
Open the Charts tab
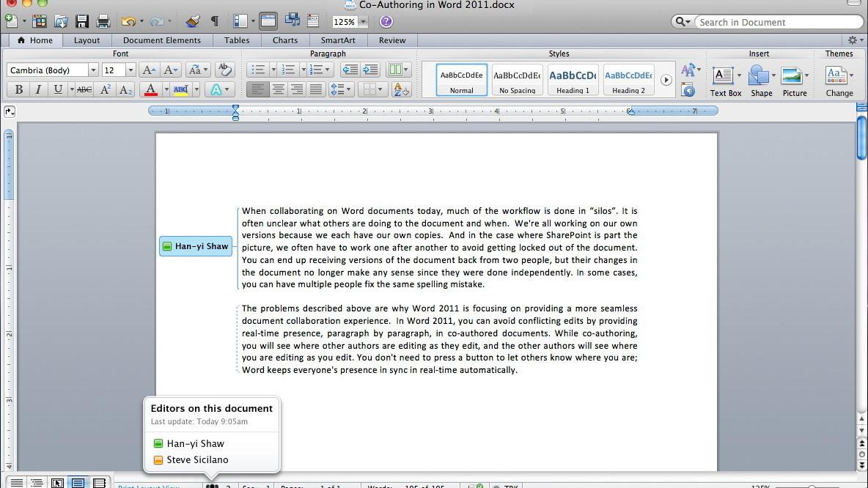click(x=285, y=40)
